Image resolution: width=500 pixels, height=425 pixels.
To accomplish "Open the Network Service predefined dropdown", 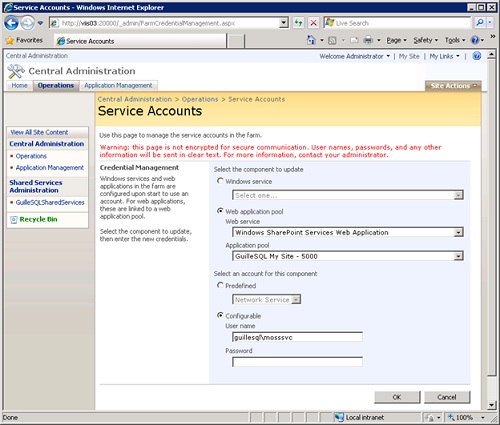I will point(266,300).
